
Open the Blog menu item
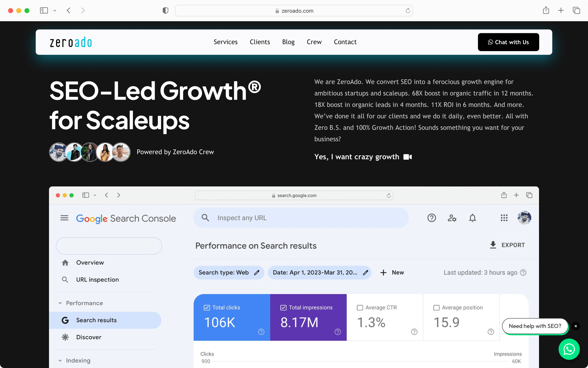click(288, 42)
